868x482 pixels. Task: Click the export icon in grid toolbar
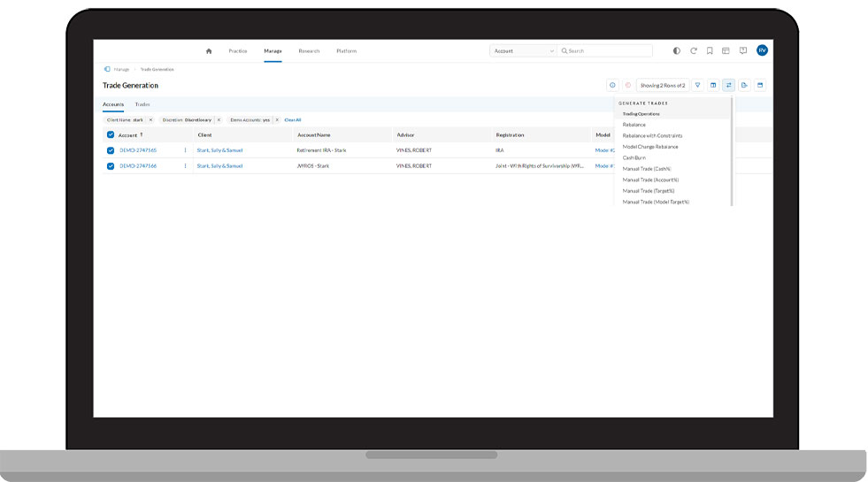point(744,86)
